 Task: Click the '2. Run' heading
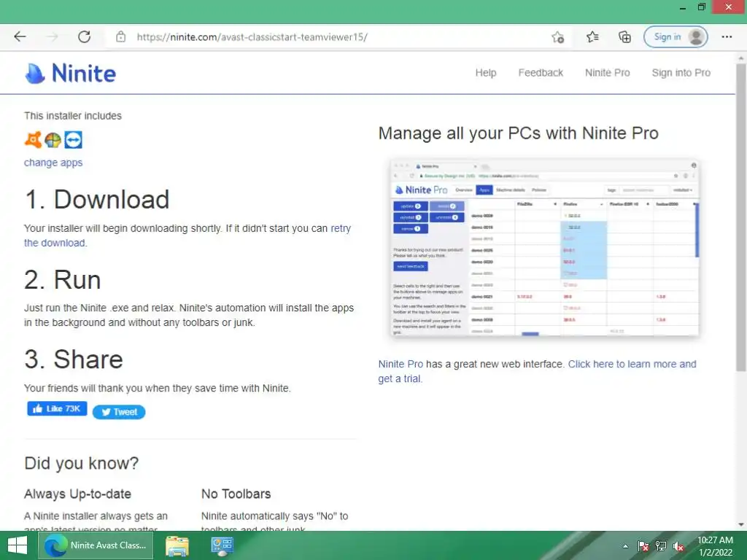tap(63, 279)
